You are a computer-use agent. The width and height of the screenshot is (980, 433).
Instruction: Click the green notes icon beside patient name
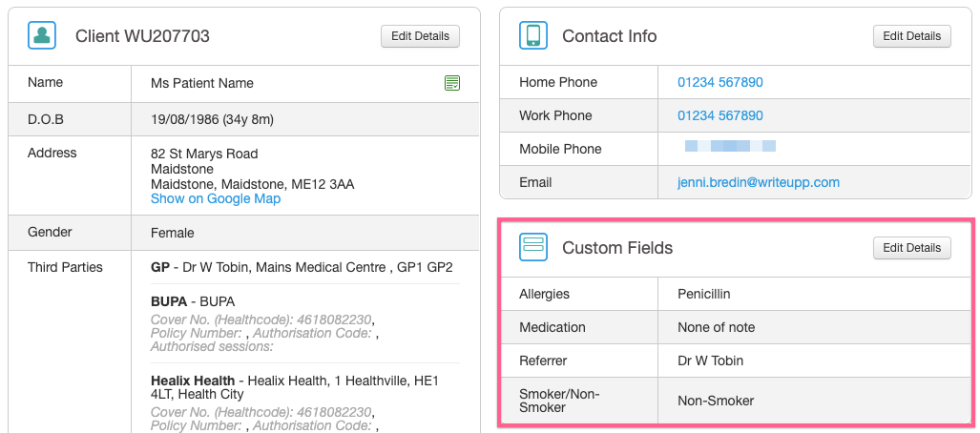pos(452,83)
